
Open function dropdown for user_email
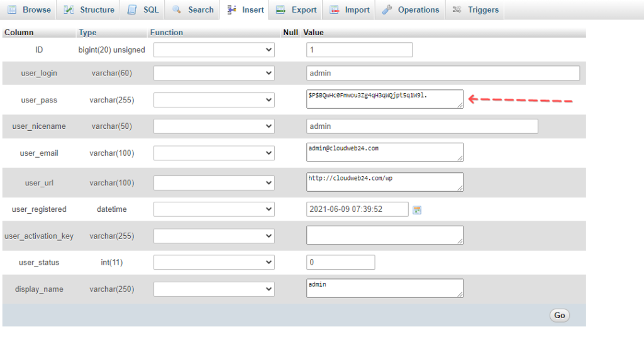coord(214,153)
